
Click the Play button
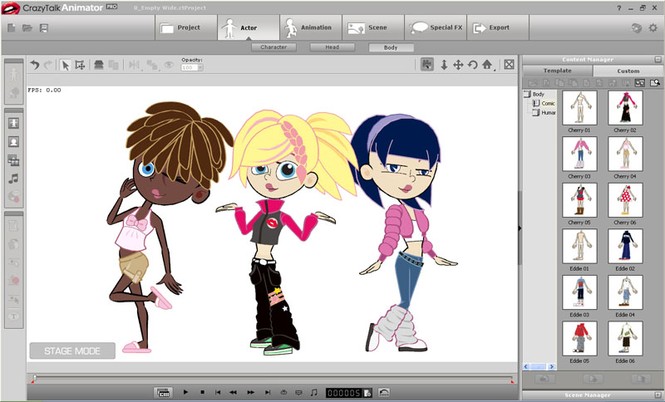(185, 392)
